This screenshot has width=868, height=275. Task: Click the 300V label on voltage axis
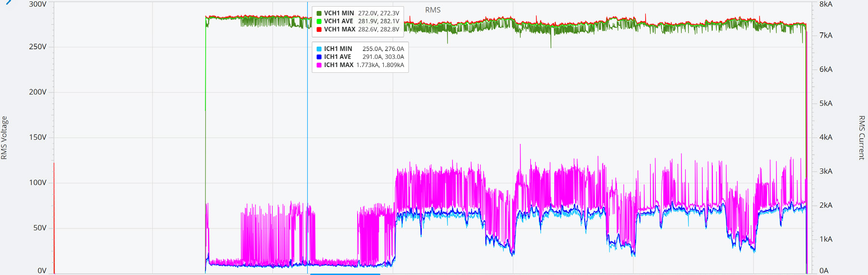38,4
